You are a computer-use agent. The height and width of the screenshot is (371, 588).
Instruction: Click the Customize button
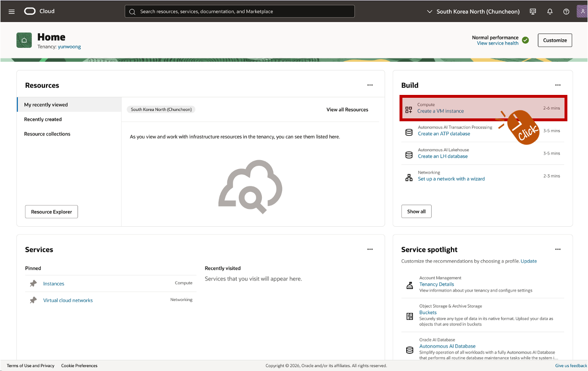[555, 40]
